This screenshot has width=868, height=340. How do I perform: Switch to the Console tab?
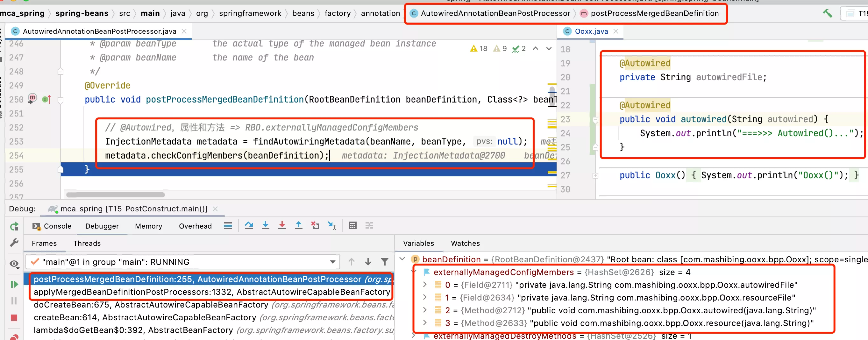click(52, 226)
